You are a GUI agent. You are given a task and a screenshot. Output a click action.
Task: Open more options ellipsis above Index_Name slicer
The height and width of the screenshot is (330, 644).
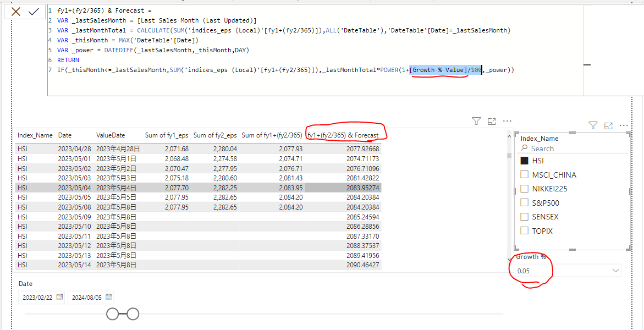coord(624,125)
